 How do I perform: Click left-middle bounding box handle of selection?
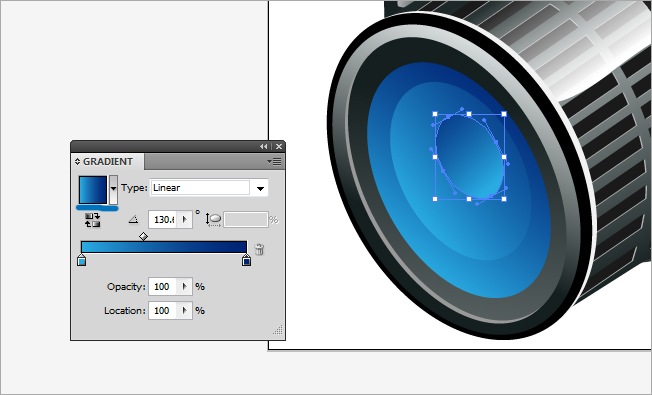coord(435,157)
